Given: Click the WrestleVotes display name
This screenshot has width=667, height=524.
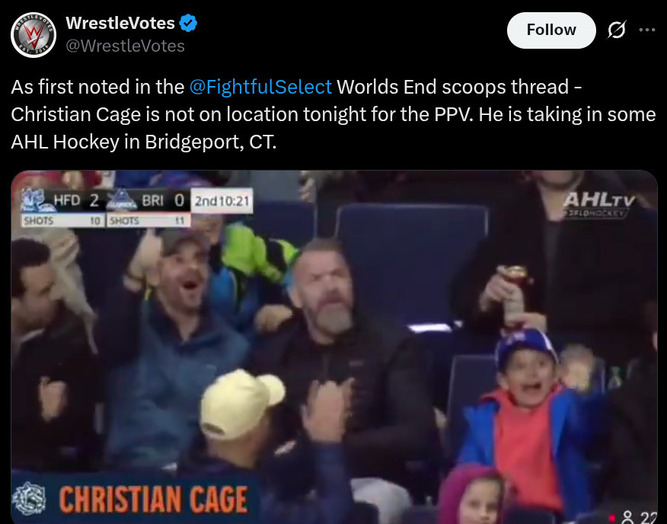Looking at the screenshot, I should [120, 23].
